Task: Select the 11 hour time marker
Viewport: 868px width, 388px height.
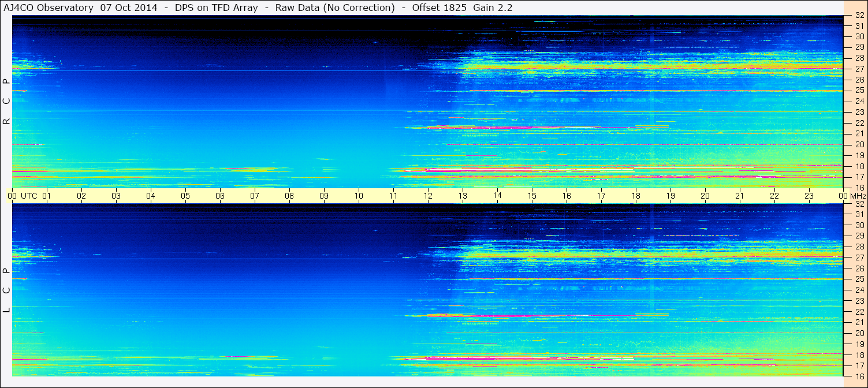Action: click(393, 196)
